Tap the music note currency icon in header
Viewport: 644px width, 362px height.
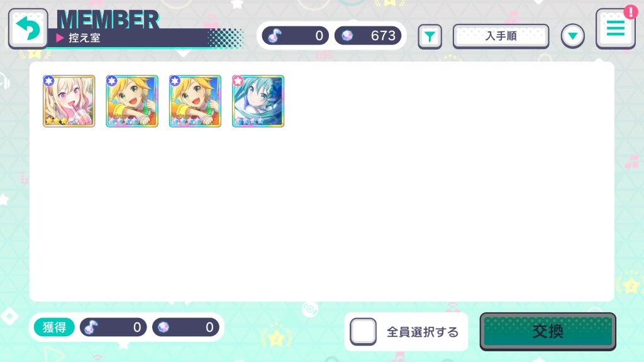[x=274, y=36]
